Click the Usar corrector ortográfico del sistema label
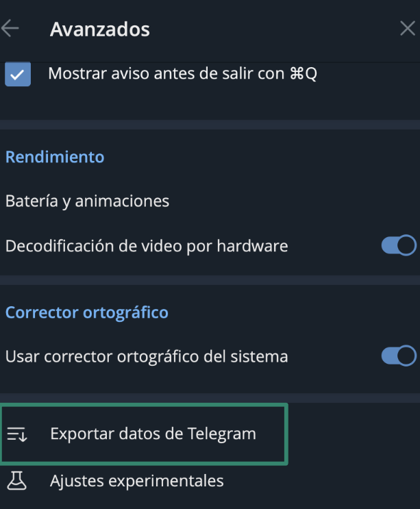420x509 pixels. (147, 357)
